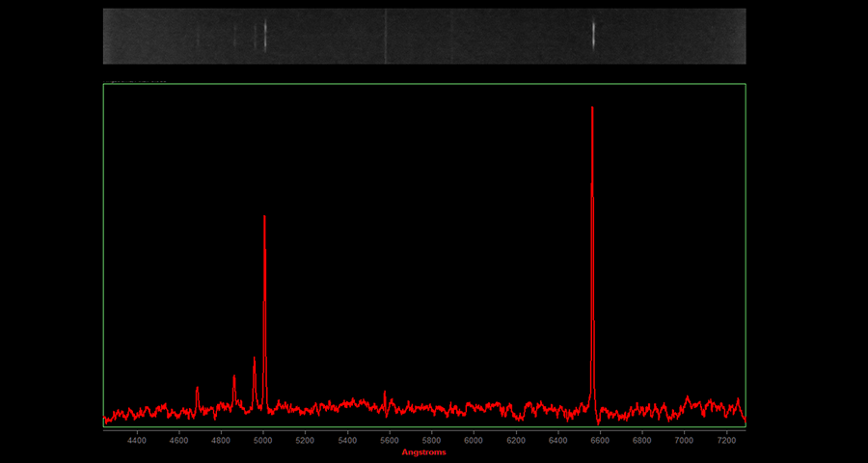Click the 4800 tick label on axis
The width and height of the screenshot is (868, 463).
[x=221, y=441]
